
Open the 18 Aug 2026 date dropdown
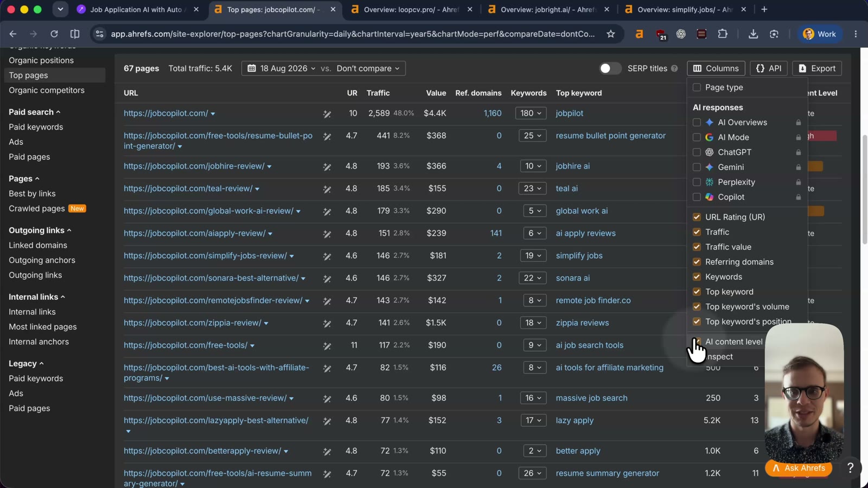[x=281, y=68]
